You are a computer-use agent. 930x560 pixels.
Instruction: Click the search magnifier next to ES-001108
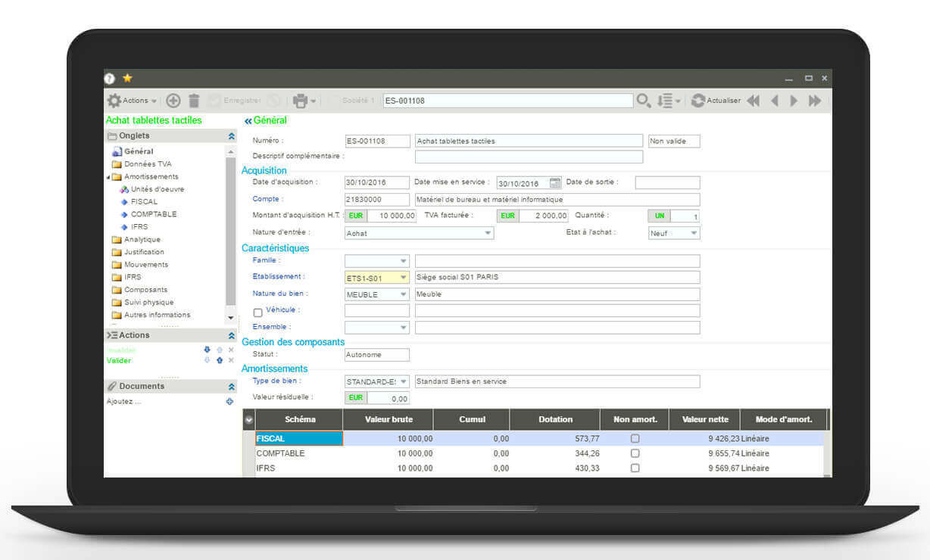644,99
